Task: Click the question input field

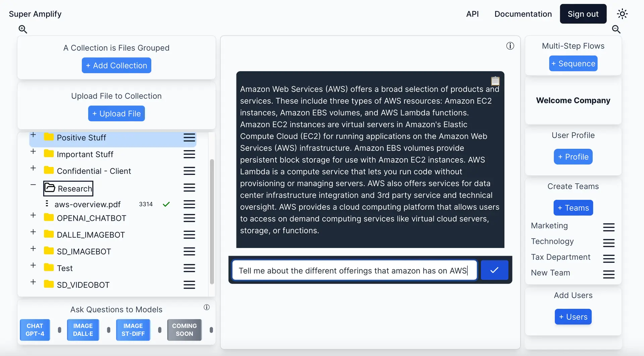Action: [355, 270]
